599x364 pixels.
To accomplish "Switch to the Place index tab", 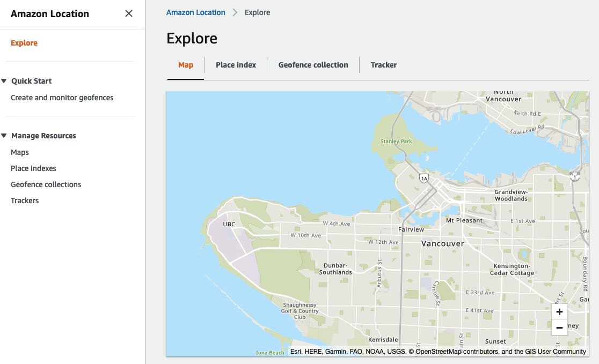I will point(236,65).
